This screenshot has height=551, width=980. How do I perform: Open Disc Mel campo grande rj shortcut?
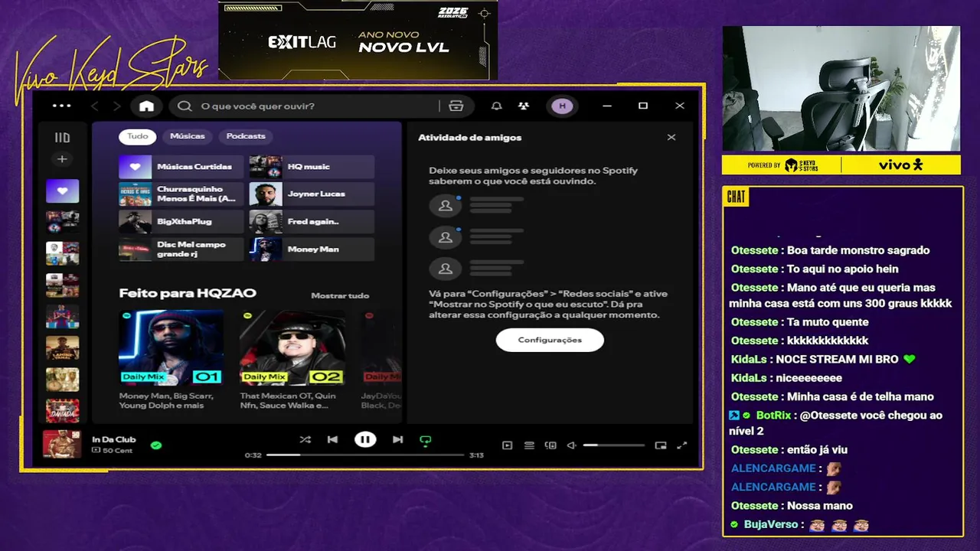[181, 249]
